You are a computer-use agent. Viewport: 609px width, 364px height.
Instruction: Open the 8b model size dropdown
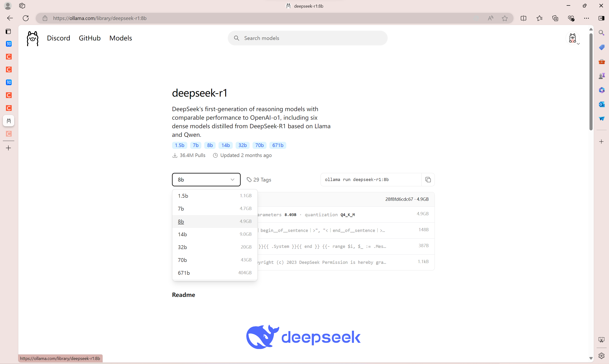206,180
